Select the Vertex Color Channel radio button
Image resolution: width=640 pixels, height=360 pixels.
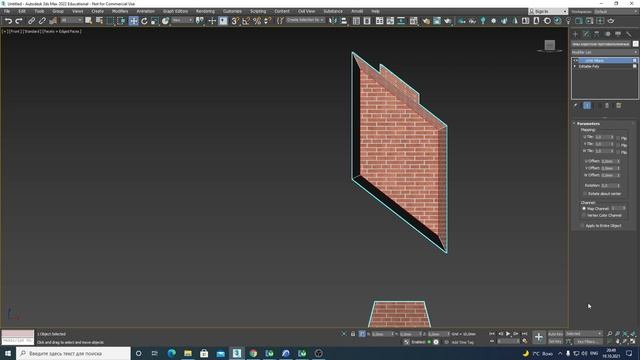(x=584, y=215)
